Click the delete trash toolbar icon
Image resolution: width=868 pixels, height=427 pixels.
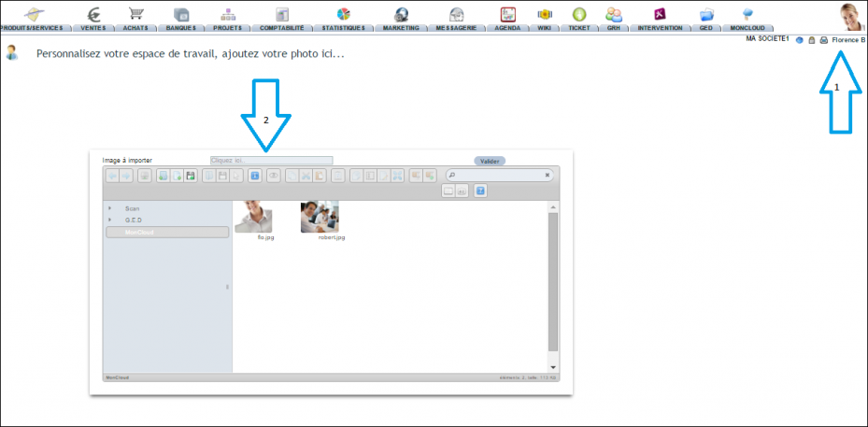pyautogui.click(x=337, y=176)
